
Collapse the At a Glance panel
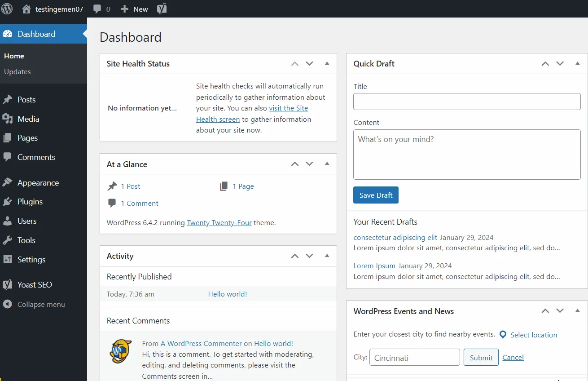click(327, 164)
